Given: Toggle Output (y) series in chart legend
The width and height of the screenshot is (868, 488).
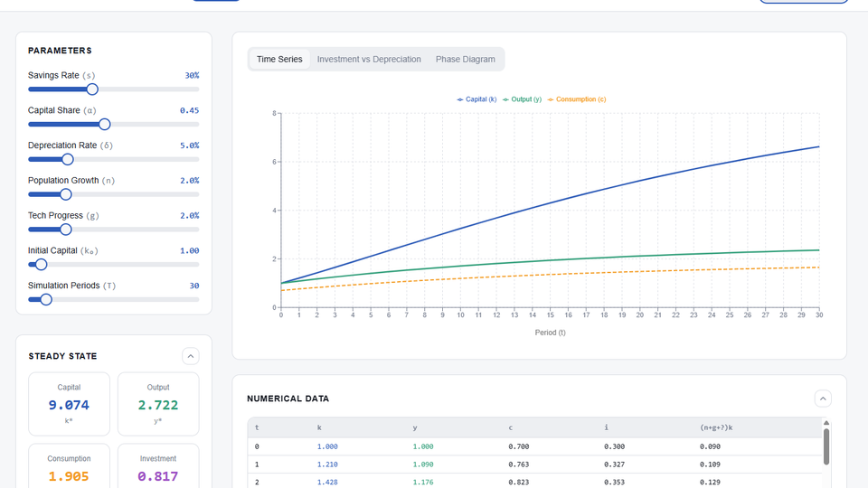Looking at the screenshot, I should pyautogui.click(x=522, y=99).
